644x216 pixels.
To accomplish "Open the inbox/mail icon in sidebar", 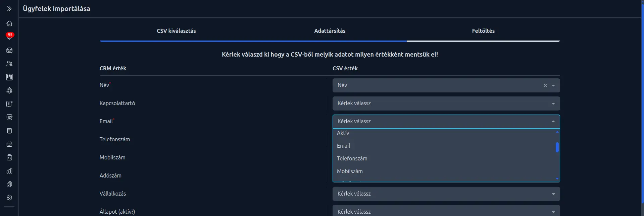I will pyautogui.click(x=9, y=50).
